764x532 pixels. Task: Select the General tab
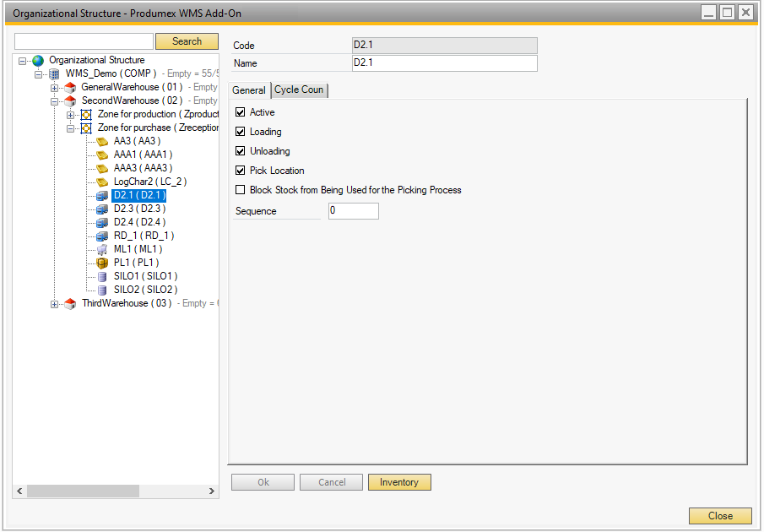[x=249, y=90]
